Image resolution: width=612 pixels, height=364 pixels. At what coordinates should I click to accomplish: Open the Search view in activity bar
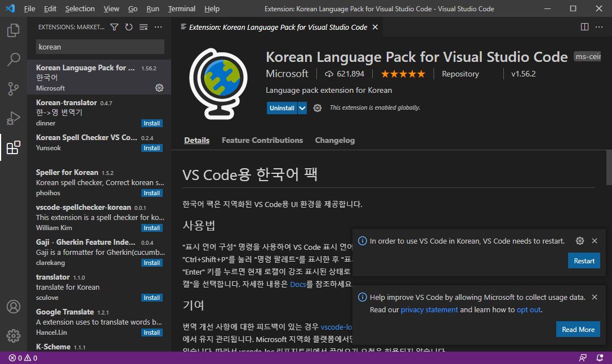click(x=14, y=59)
